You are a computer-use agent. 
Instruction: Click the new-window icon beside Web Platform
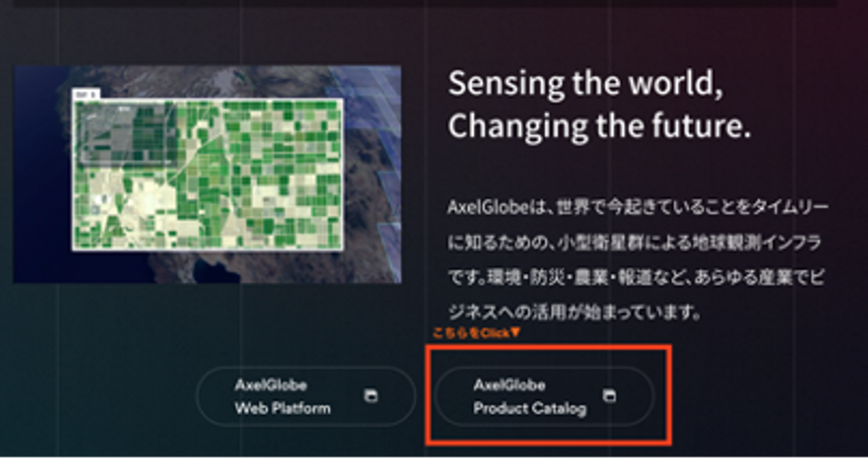tap(371, 396)
